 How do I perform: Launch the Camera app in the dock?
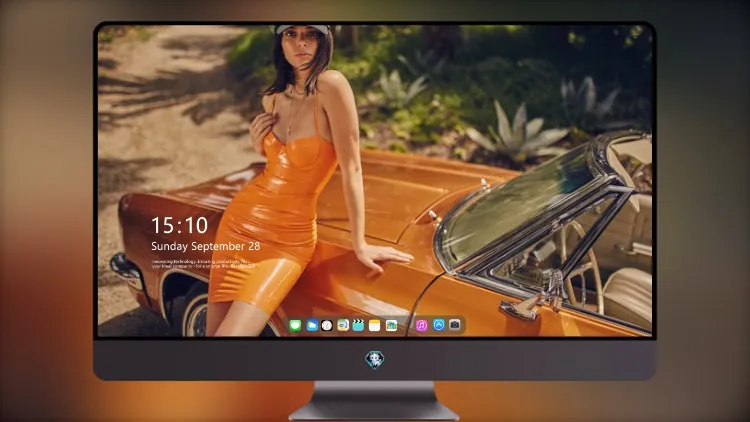click(x=455, y=325)
